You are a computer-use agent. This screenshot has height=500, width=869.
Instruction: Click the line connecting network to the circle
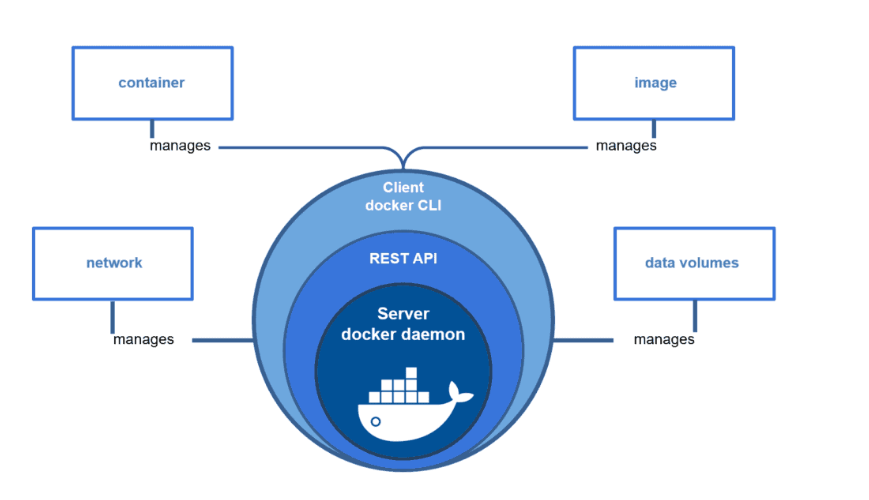click(220, 340)
